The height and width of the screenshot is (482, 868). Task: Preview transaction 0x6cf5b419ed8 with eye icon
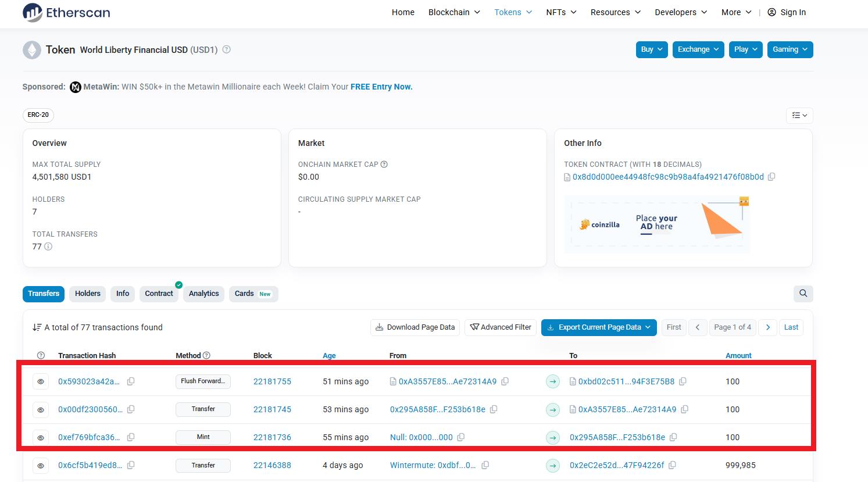[x=41, y=465]
